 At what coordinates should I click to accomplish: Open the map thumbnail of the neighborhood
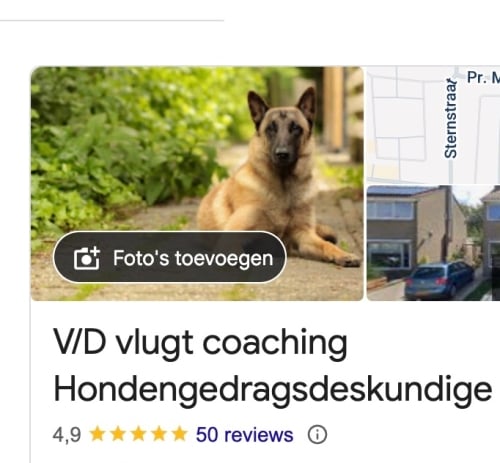click(433, 125)
